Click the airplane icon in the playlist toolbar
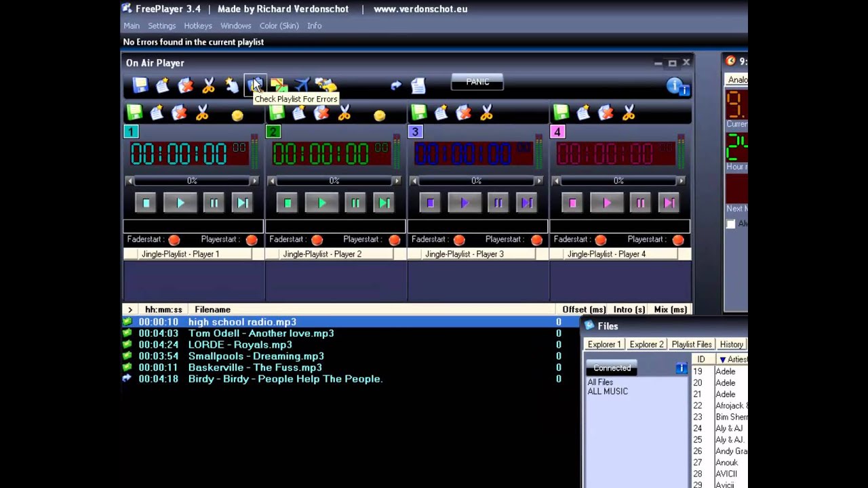 point(302,85)
